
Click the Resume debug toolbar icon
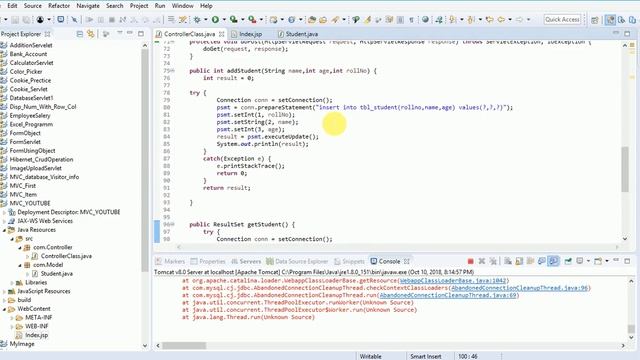[x=89, y=20]
